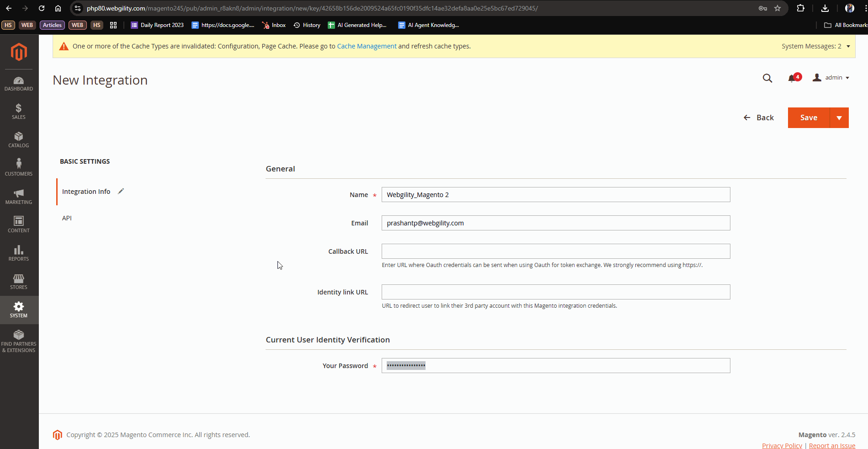Open the Customers sidebar icon
Screen dimensions: 868x449
click(19, 168)
